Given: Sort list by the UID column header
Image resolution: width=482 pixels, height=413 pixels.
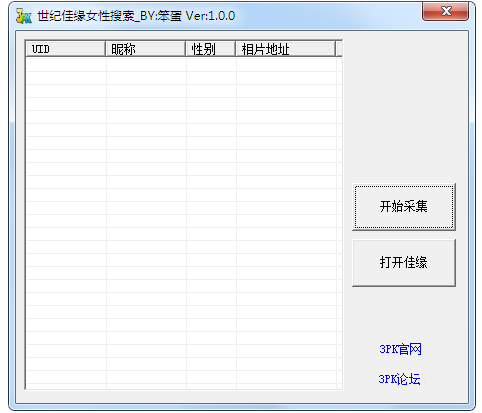Looking at the screenshot, I should pos(65,49).
